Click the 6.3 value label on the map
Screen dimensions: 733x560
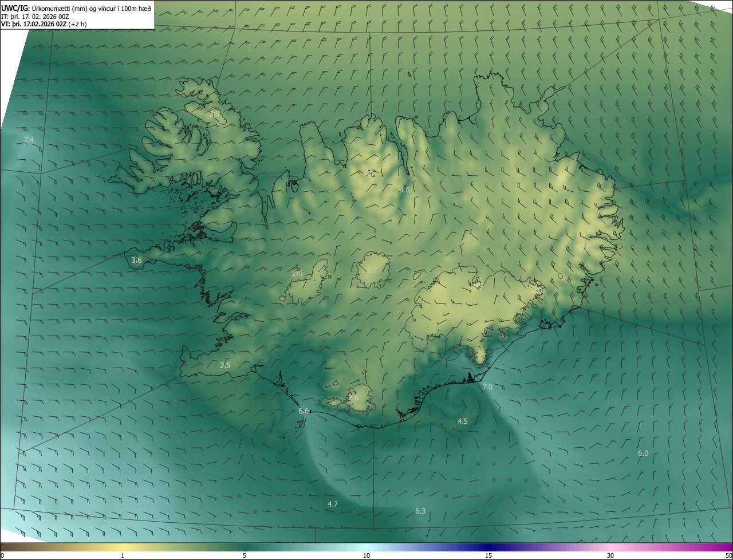pyautogui.click(x=420, y=511)
